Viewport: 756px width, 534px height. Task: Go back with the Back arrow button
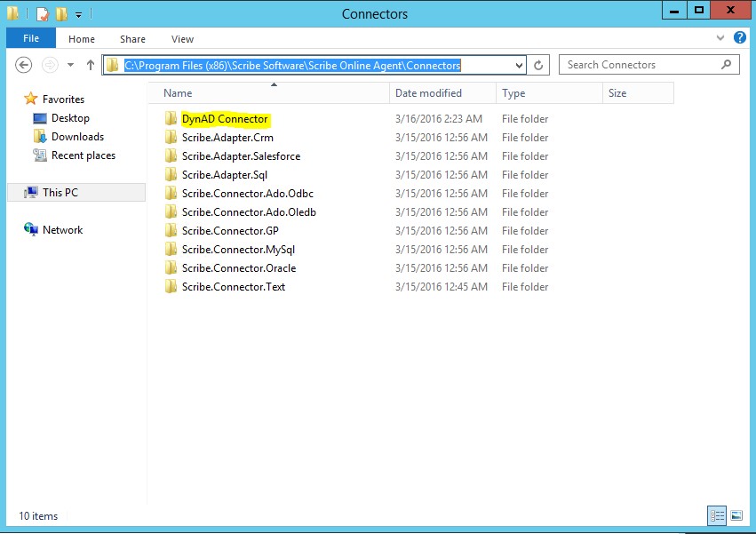24,65
